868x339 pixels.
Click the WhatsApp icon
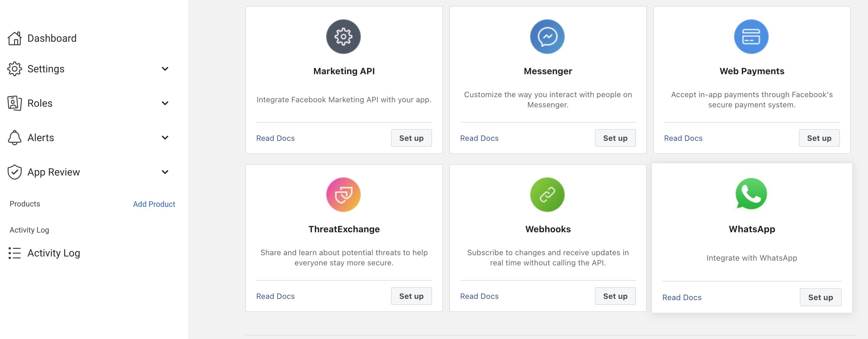coord(751,194)
